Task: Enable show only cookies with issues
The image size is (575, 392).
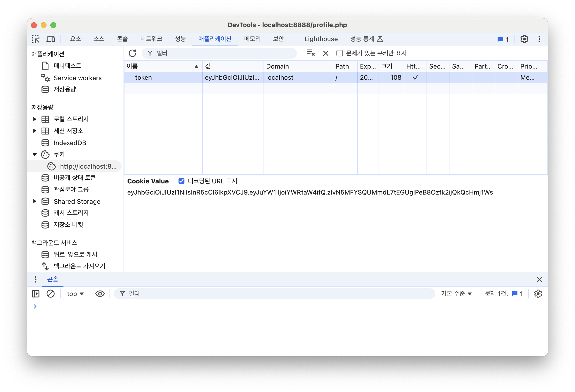Action: [340, 53]
